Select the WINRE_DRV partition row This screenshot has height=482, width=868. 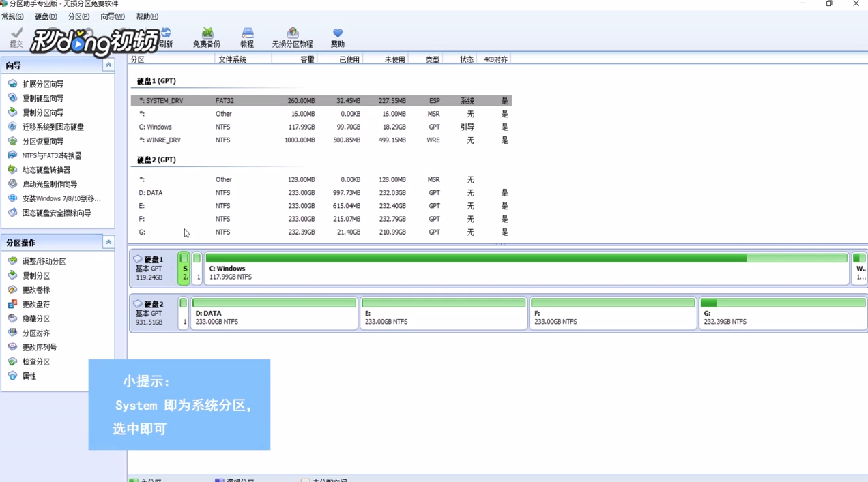click(321, 140)
